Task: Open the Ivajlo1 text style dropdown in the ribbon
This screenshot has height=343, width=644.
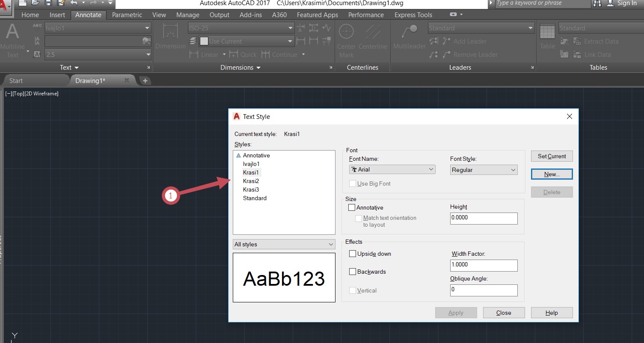Action: 98,28
